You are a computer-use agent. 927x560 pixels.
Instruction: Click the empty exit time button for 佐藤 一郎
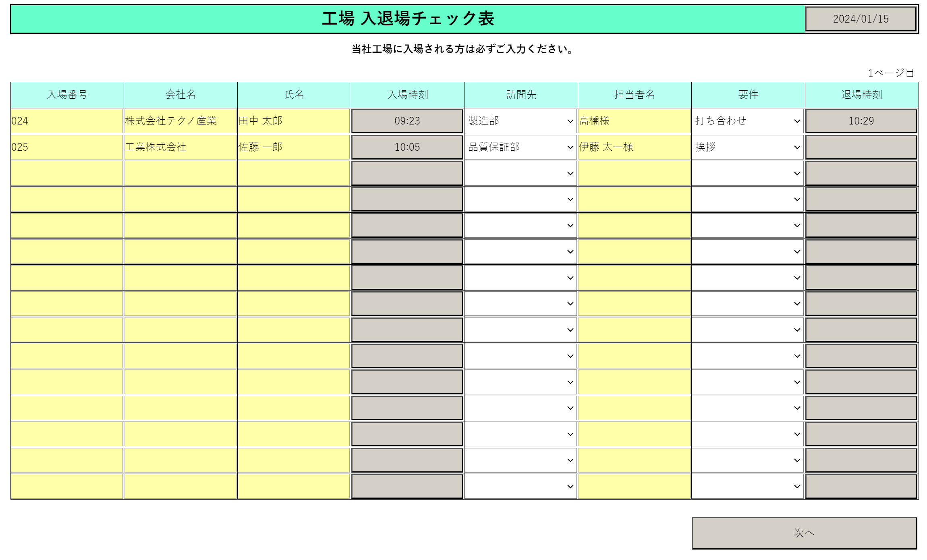(861, 147)
